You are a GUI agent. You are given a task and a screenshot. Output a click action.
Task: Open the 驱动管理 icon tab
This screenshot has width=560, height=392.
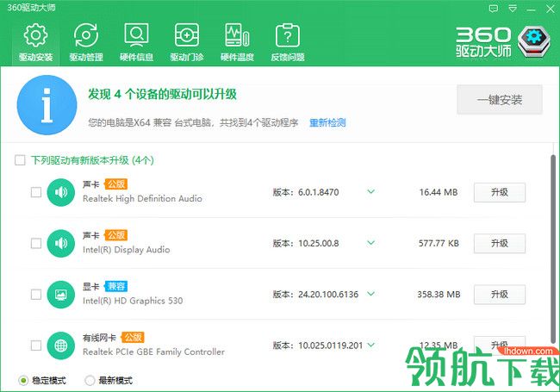pos(86,42)
